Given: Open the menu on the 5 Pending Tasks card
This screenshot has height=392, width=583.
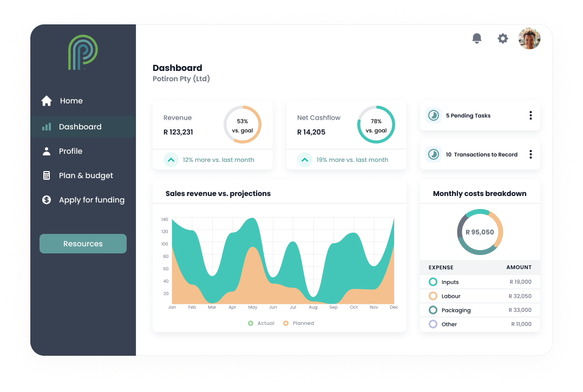Looking at the screenshot, I should 530,115.
